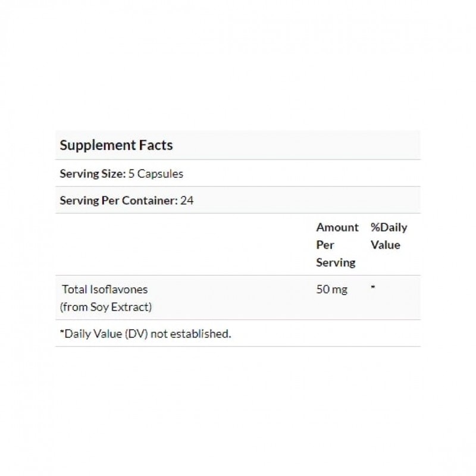The image size is (476, 476).
Task: Click the word Isoflavones
Action: [x=118, y=289]
